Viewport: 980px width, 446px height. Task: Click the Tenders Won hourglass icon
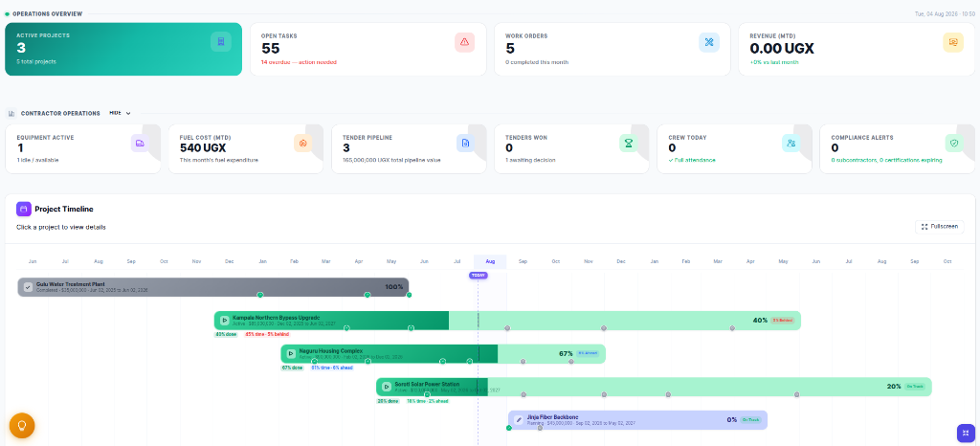[628, 143]
